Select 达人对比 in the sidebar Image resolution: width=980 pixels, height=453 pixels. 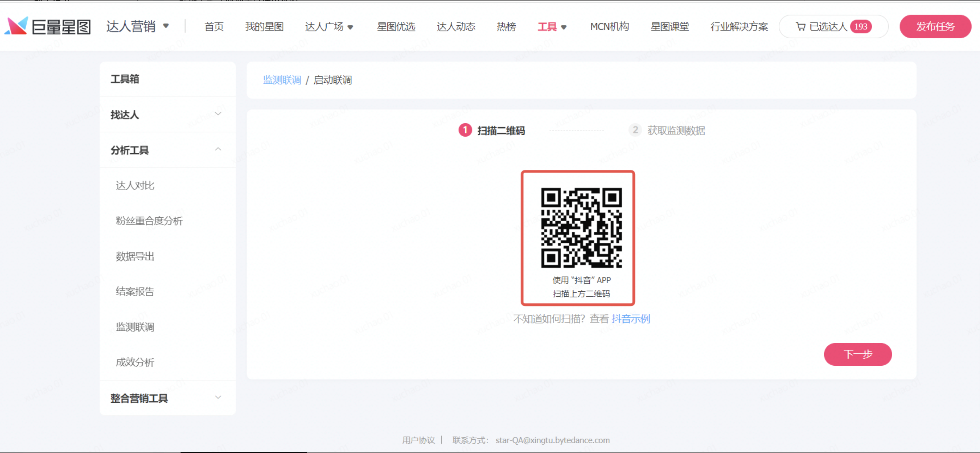point(135,186)
